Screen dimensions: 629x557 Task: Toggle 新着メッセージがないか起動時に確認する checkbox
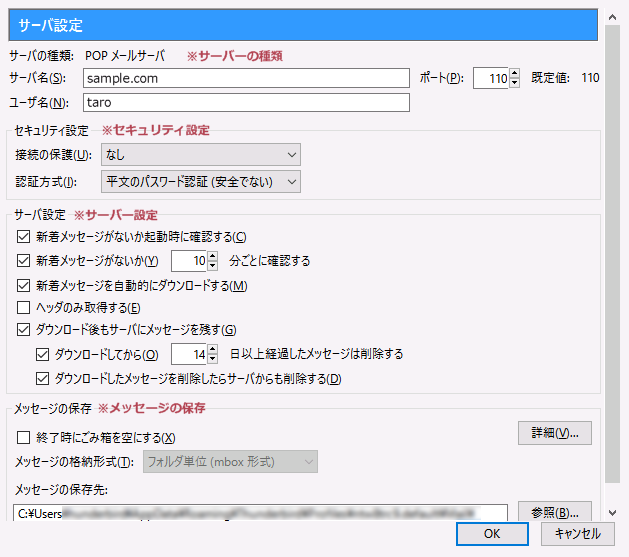pyautogui.click(x=25, y=237)
